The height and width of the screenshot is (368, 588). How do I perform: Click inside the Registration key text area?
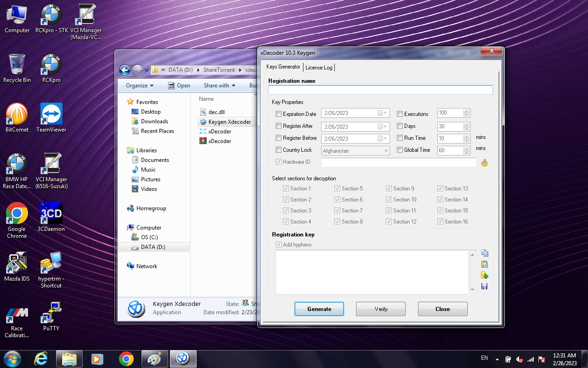[x=372, y=272]
